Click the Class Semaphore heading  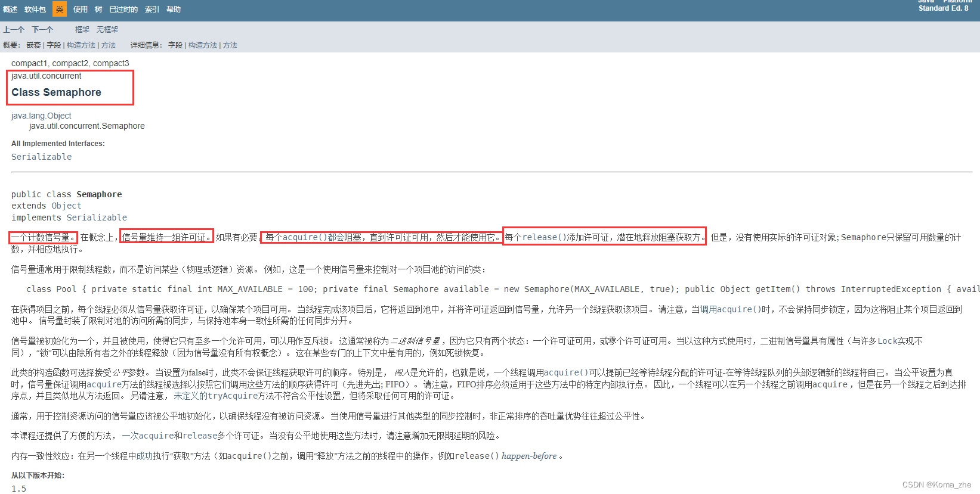point(56,92)
